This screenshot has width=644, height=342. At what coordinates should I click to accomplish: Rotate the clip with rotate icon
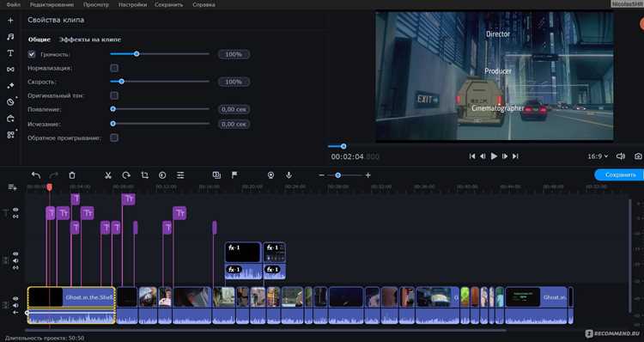(126, 175)
